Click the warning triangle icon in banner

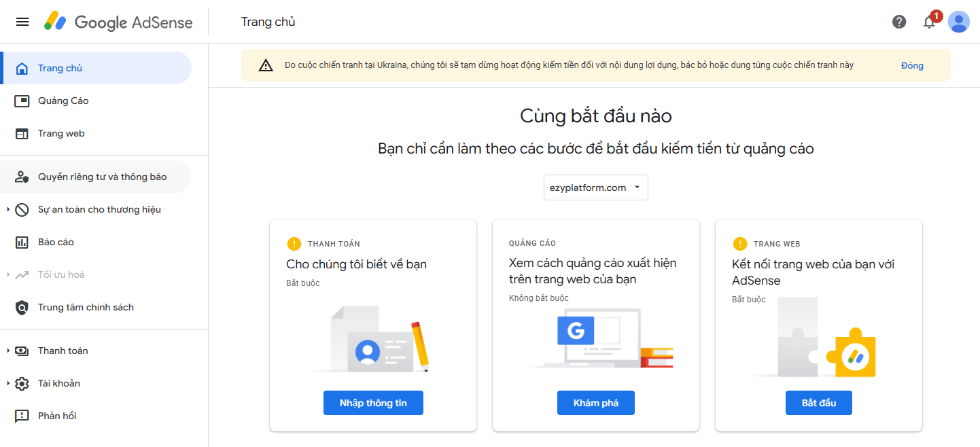(x=266, y=65)
